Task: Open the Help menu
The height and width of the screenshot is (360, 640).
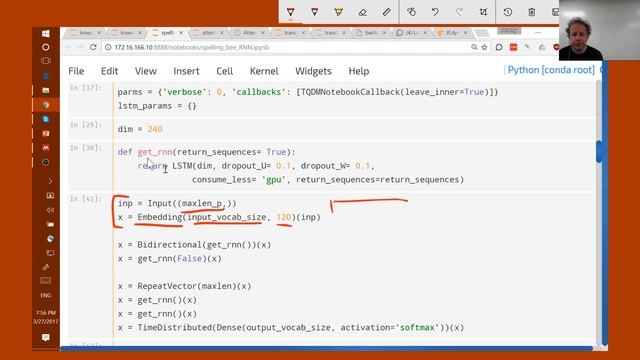Action: tap(359, 71)
